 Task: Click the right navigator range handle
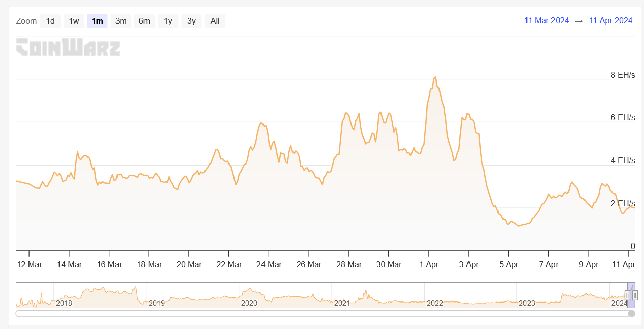tap(635, 295)
